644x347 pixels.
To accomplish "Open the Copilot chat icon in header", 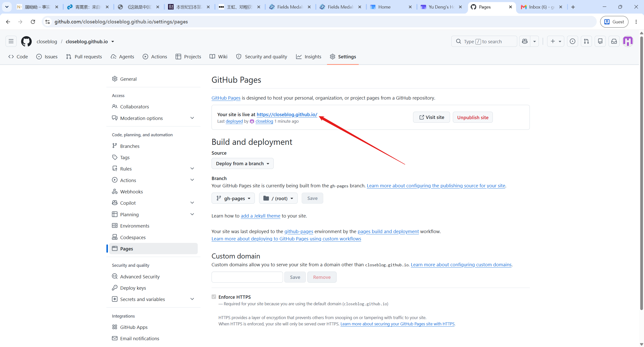I will [x=525, y=41].
